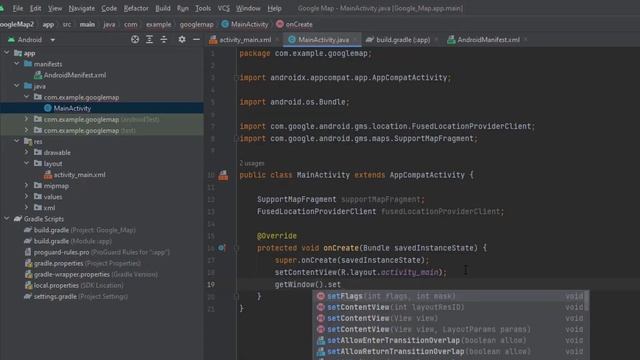This screenshot has height=360, width=640.
Task: Click the override gutter icon on onCreate line
Action: tap(221, 248)
